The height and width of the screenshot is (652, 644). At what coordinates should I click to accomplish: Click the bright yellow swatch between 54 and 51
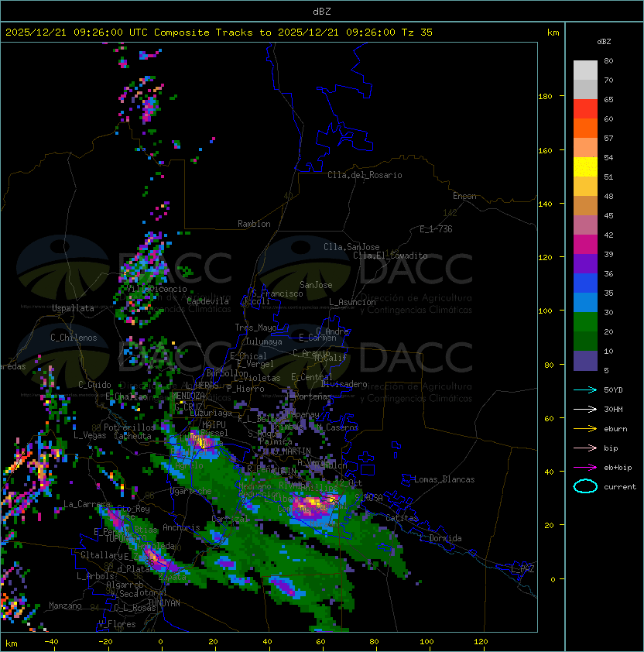585,166
